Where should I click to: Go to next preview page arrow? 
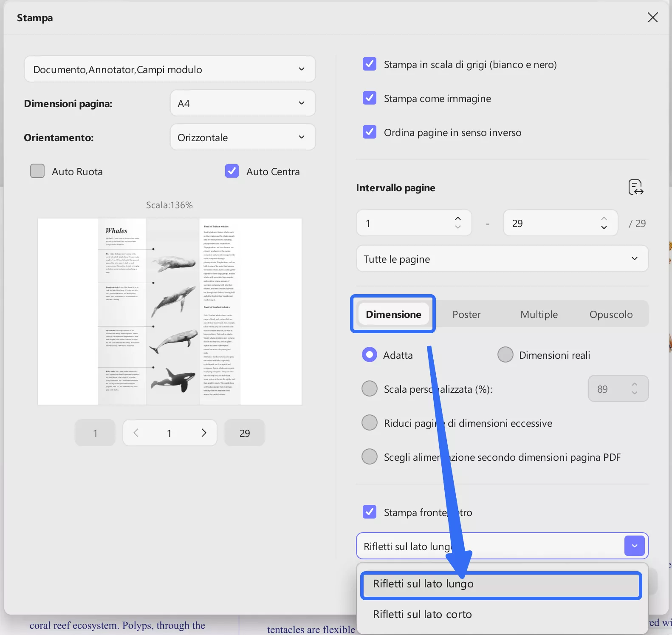204,433
